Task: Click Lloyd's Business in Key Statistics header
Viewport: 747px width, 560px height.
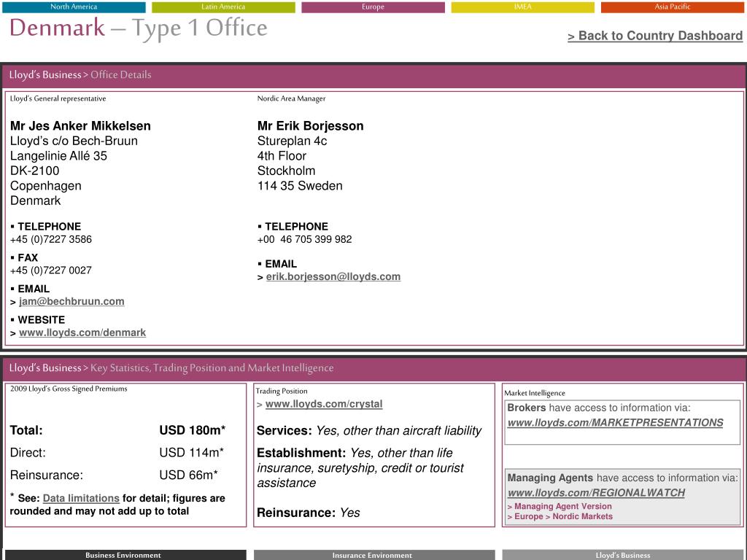Action: [45, 368]
